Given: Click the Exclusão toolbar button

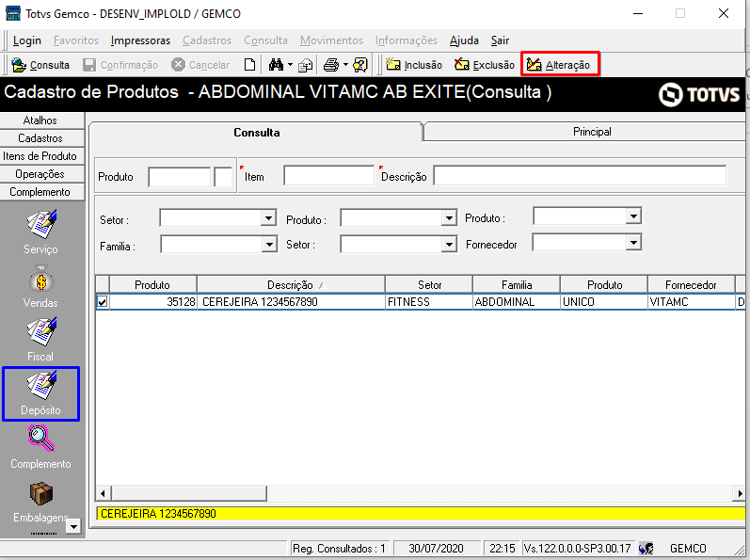Looking at the screenshot, I should point(485,65).
